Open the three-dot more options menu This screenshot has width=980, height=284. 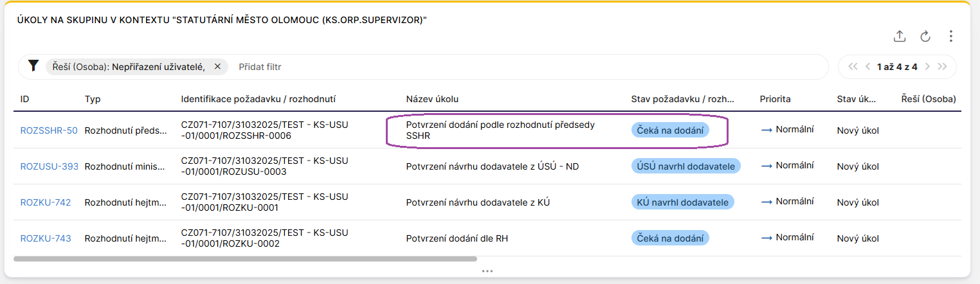[x=951, y=36]
